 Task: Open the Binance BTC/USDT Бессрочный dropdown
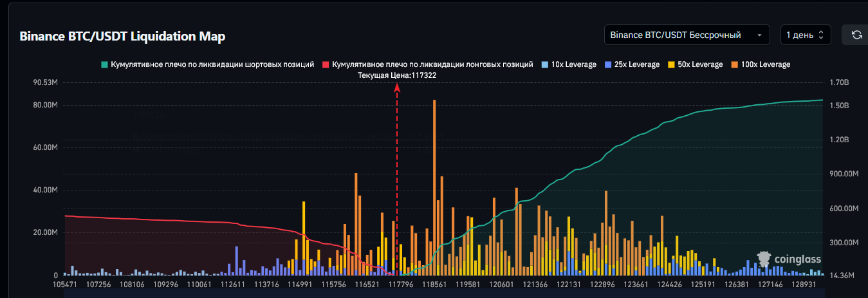click(687, 35)
